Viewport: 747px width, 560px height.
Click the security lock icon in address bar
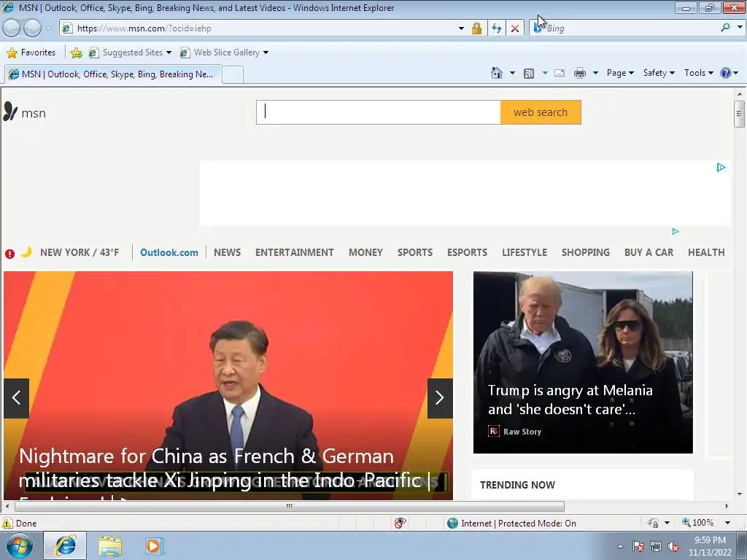coord(476,28)
